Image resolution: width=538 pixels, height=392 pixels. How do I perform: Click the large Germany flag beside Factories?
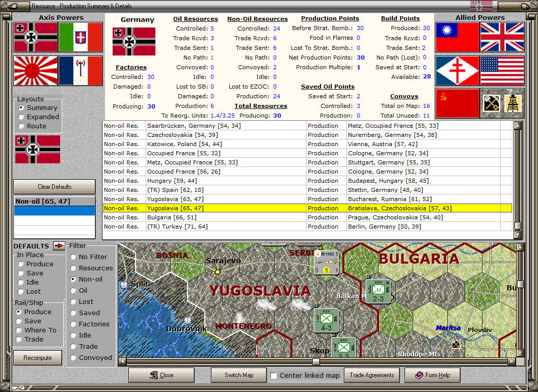pos(134,42)
